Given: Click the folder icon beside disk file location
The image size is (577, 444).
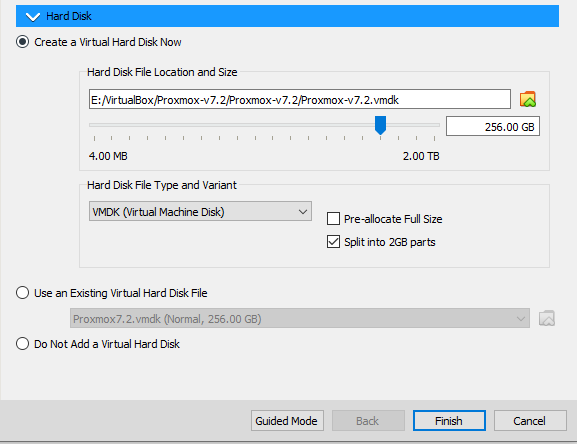Looking at the screenshot, I should tap(528, 99).
